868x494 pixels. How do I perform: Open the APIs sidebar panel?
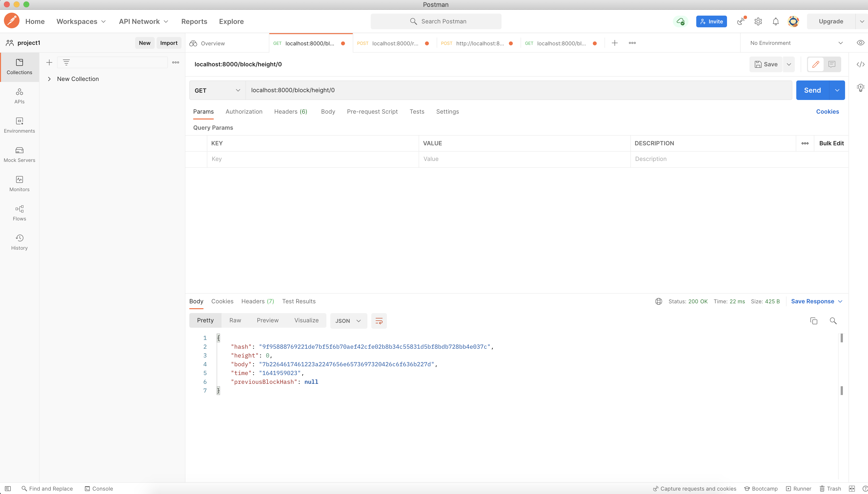[x=19, y=96]
